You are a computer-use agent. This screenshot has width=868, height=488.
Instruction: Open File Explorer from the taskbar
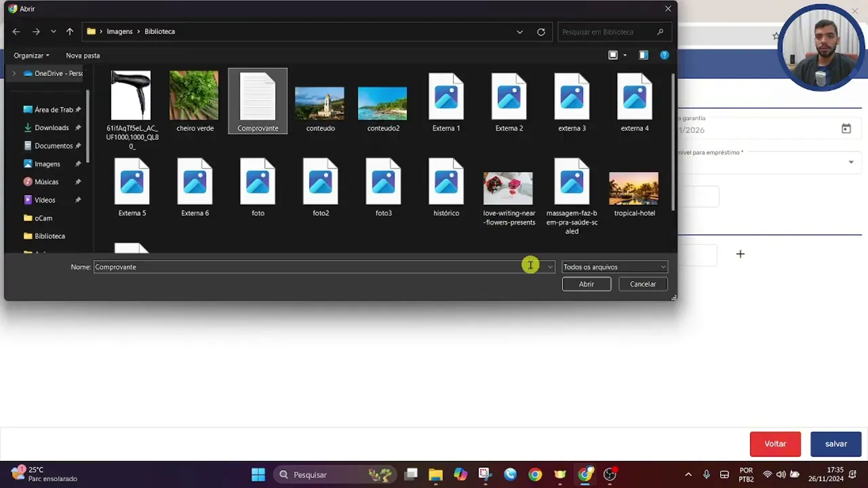(435, 474)
